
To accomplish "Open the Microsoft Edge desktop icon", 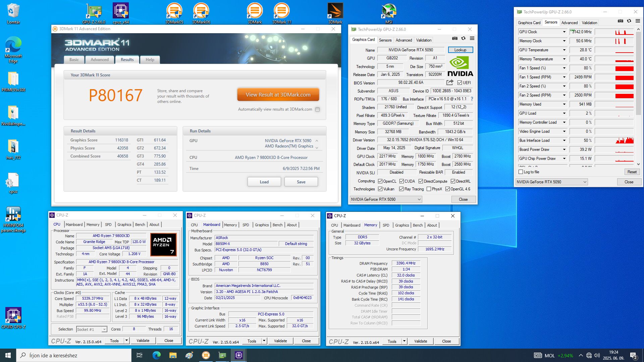I will [x=13, y=50].
